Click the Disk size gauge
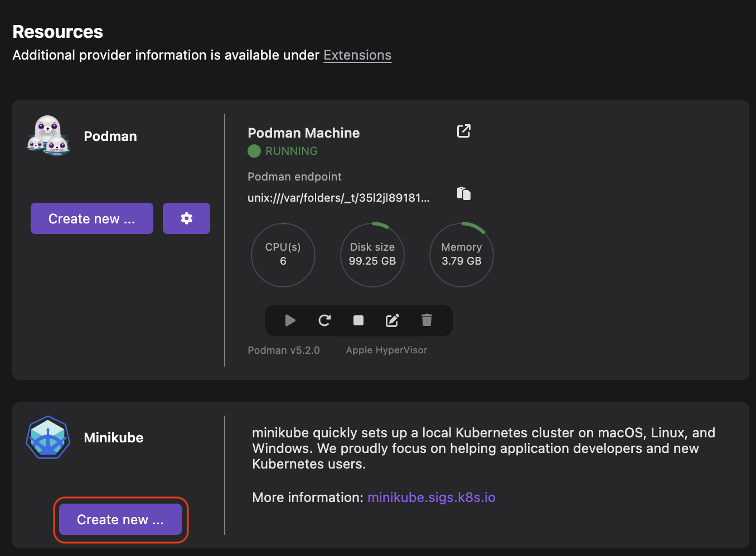The height and width of the screenshot is (556, 756). click(372, 255)
